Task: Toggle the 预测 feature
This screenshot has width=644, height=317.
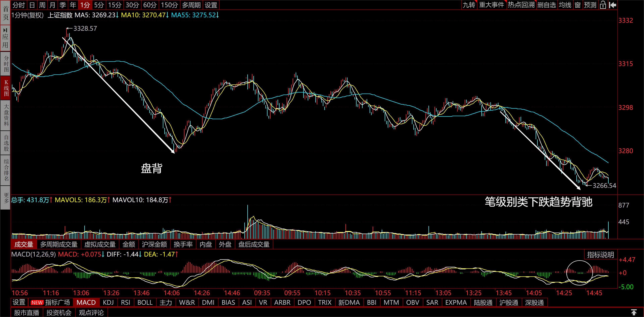Action: (x=590, y=5)
